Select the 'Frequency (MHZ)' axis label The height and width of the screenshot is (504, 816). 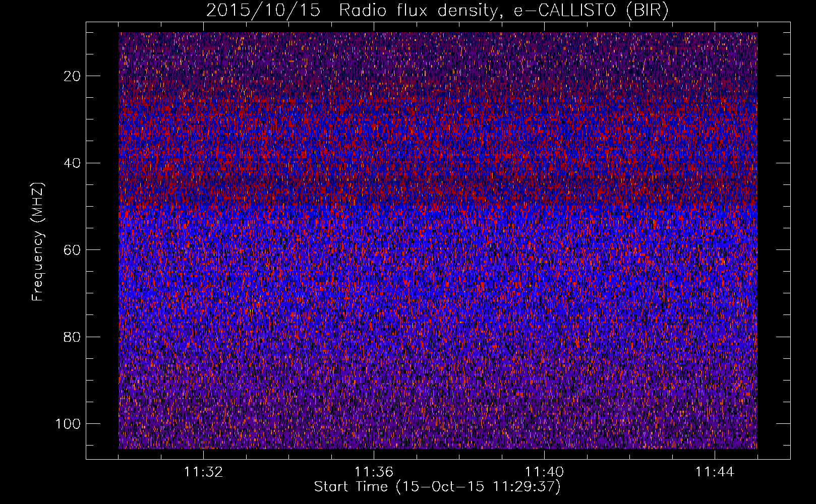[x=38, y=241]
